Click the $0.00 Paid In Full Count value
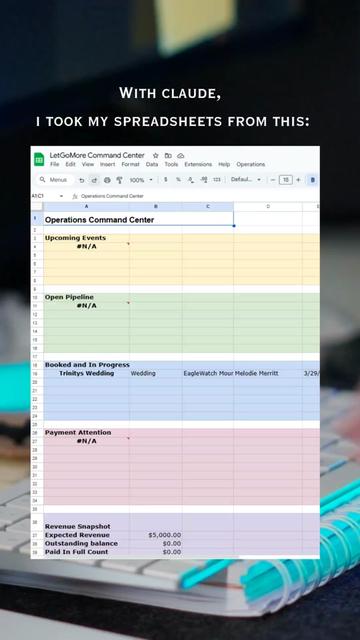 click(156, 552)
